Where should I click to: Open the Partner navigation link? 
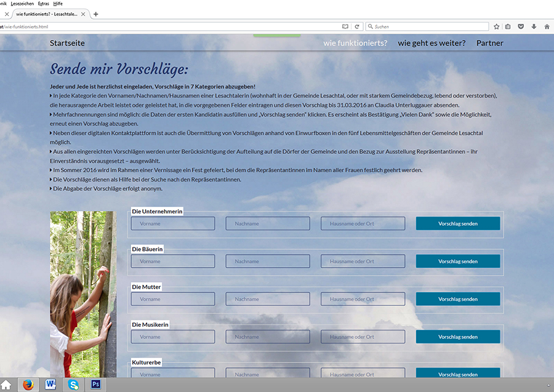click(x=490, y=43)
